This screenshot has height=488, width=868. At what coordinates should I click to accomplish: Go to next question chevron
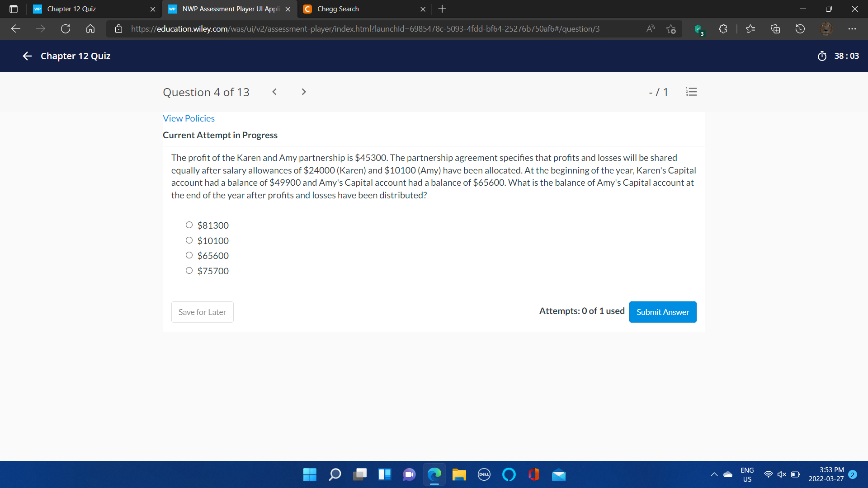tap(304, 92)
